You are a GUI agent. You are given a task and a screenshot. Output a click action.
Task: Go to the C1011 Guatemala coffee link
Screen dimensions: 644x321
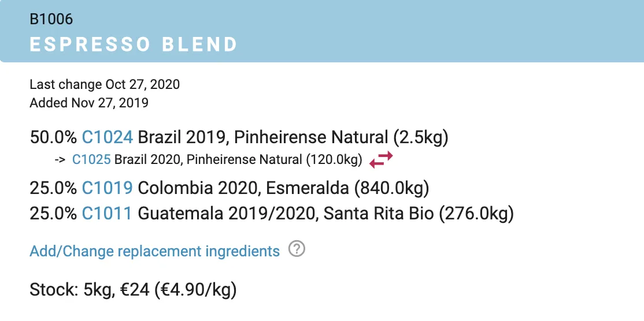tap(108, 214)
